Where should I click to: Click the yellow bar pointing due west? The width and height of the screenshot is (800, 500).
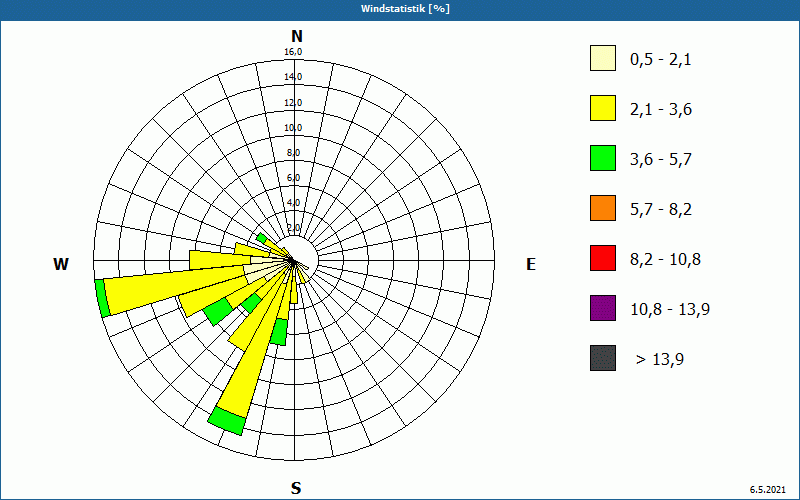pos(219,259)
